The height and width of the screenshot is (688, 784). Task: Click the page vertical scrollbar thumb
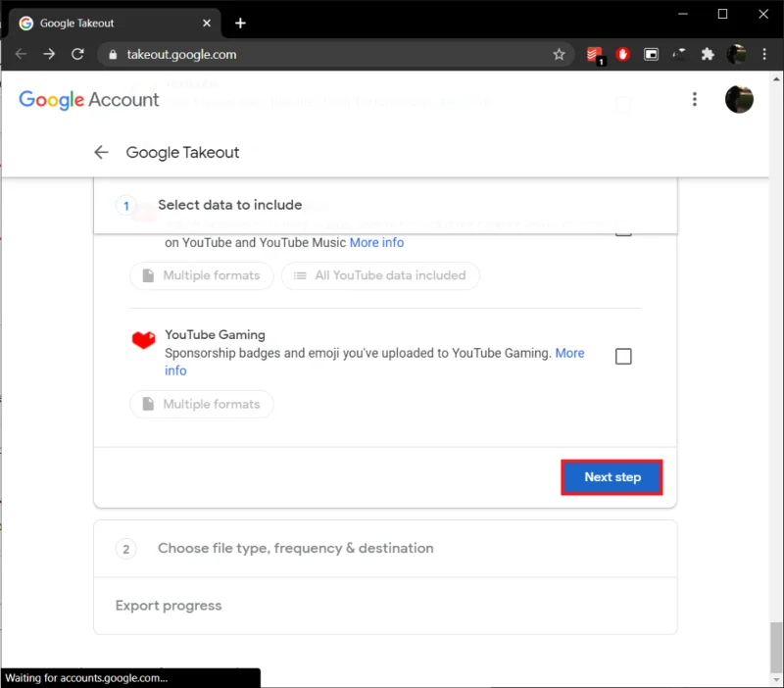pos(775,648)
